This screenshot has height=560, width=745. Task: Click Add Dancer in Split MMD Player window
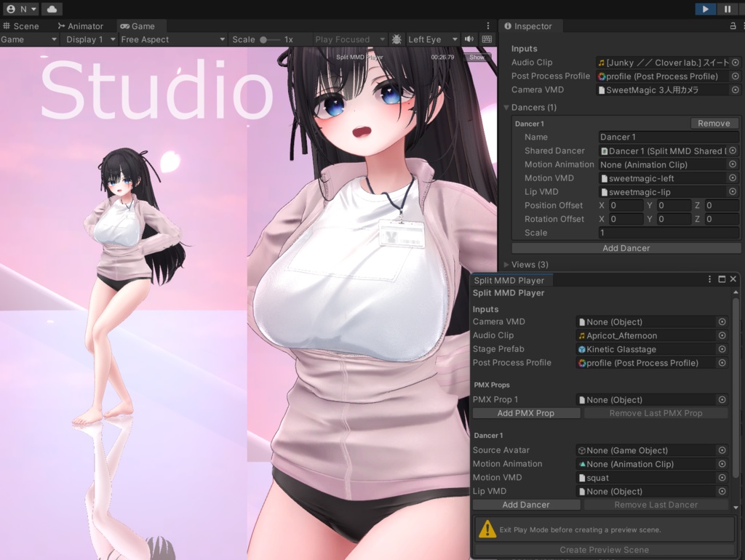click(526, 505)
